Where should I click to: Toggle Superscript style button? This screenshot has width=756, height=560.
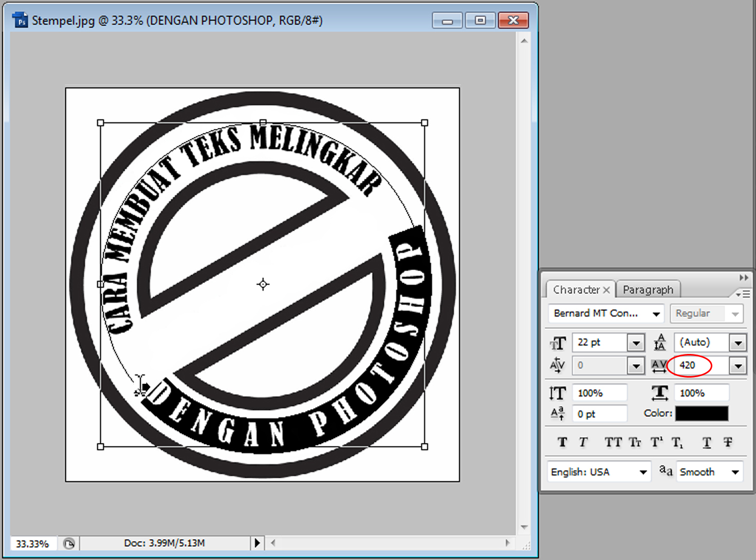point(656,442)
